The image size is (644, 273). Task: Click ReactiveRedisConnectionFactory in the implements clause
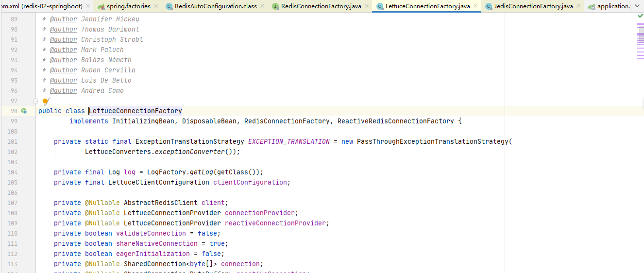pyautogui.click(x=396, y=121)
